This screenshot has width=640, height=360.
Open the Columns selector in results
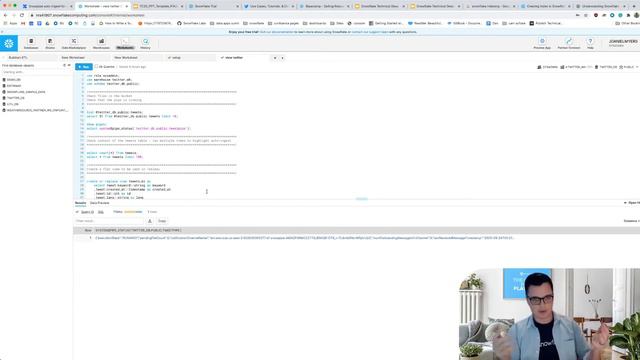[x=631, y=221]
